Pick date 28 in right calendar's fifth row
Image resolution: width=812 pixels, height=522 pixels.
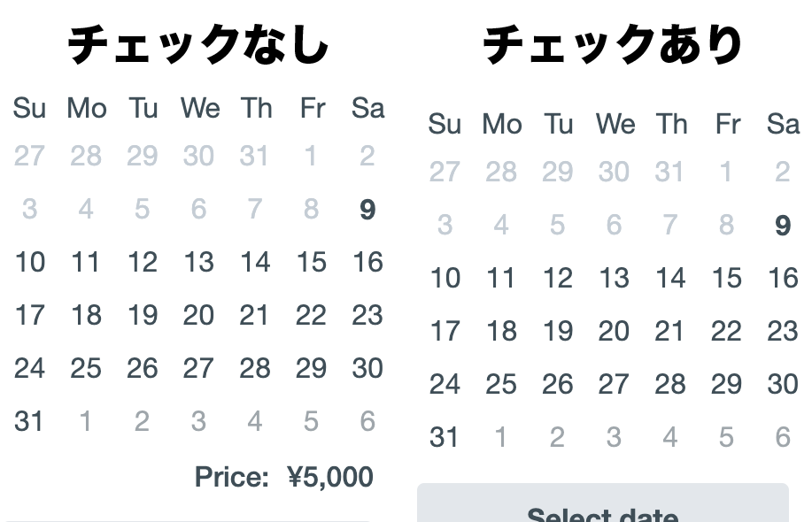click(x=670, y=384)
